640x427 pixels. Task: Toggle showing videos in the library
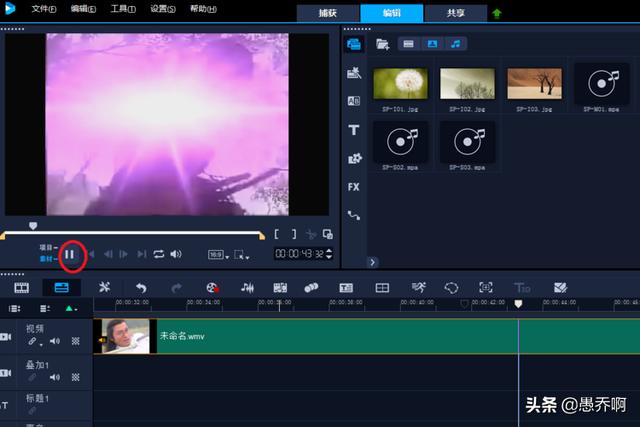pos(409,44)
